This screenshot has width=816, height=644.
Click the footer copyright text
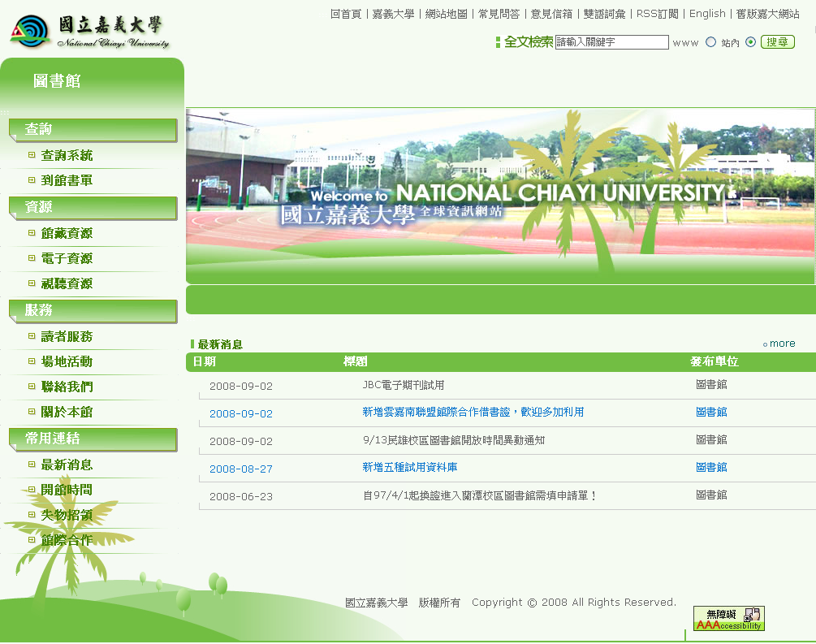511,603
